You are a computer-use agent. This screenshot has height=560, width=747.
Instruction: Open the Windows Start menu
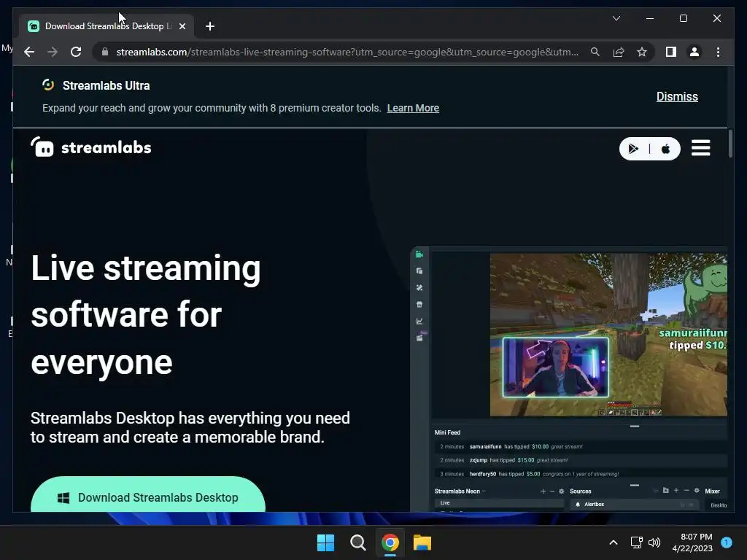(x=326, y=542)
